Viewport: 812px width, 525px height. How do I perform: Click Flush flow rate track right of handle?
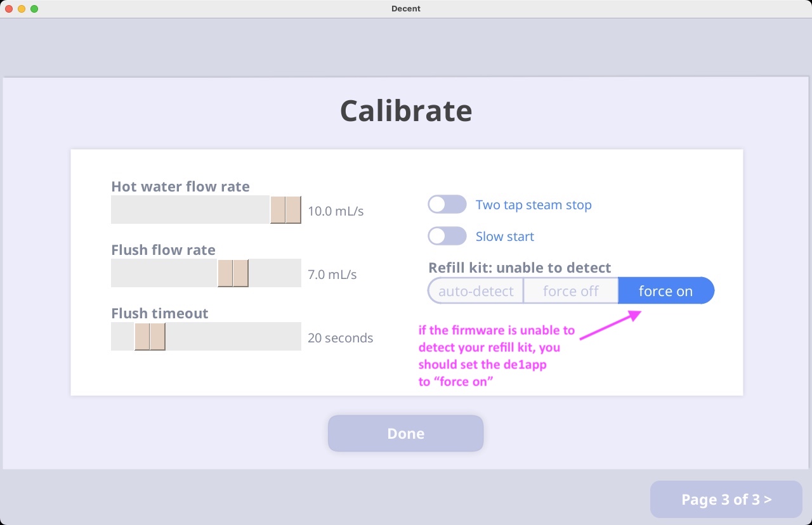[x=275, y=273]
